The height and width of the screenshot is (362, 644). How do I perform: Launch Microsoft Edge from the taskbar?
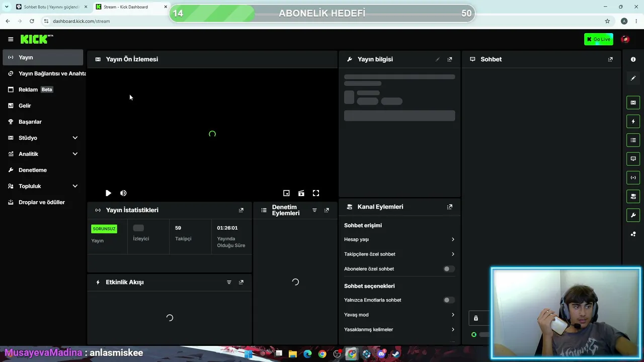coord(307,354)
